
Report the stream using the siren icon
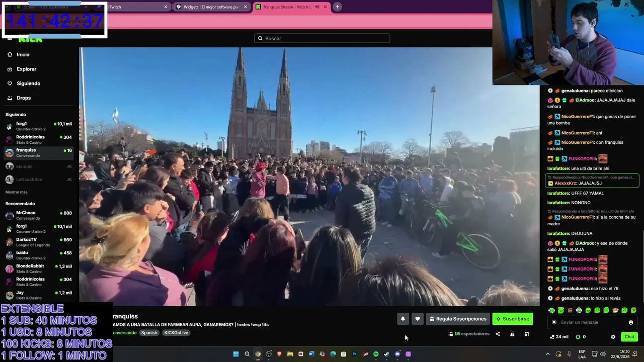[512, 334]
